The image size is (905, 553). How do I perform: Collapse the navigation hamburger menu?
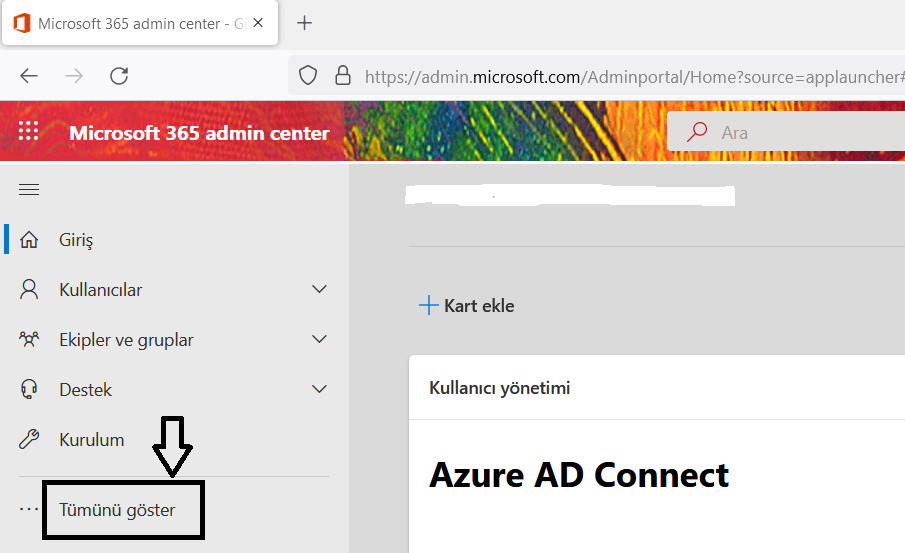29,189
